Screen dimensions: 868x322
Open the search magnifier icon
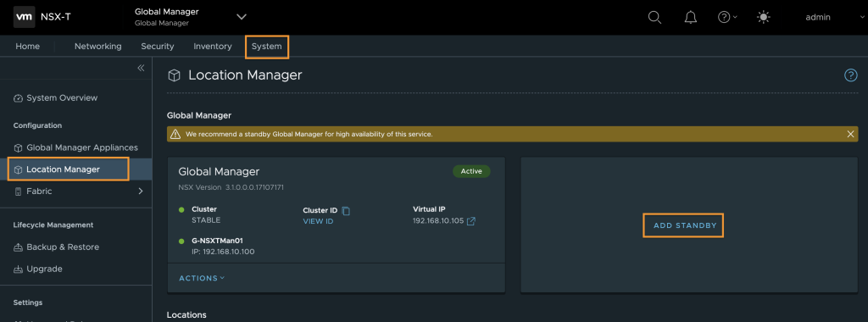tap(654, 17)
